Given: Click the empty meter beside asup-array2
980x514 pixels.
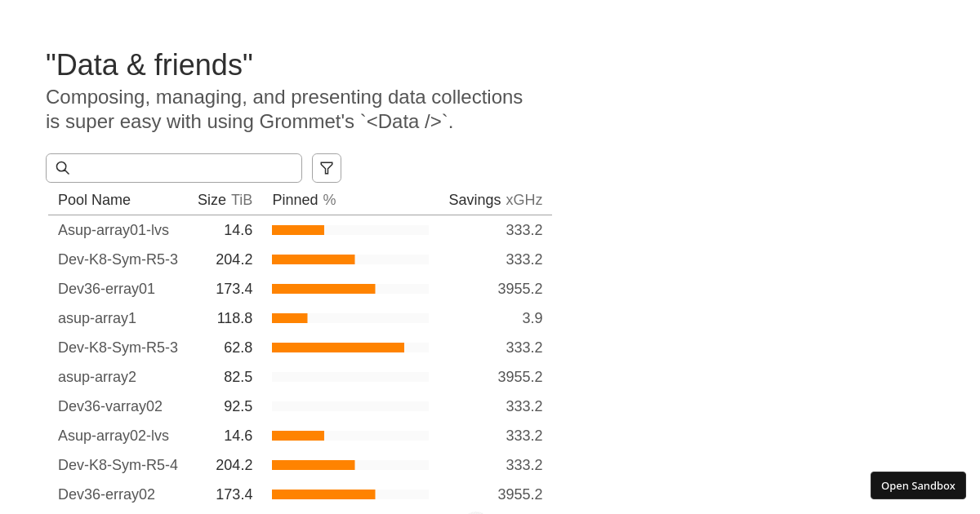Looking at the screenshot, I should click(x=350, y=377).
